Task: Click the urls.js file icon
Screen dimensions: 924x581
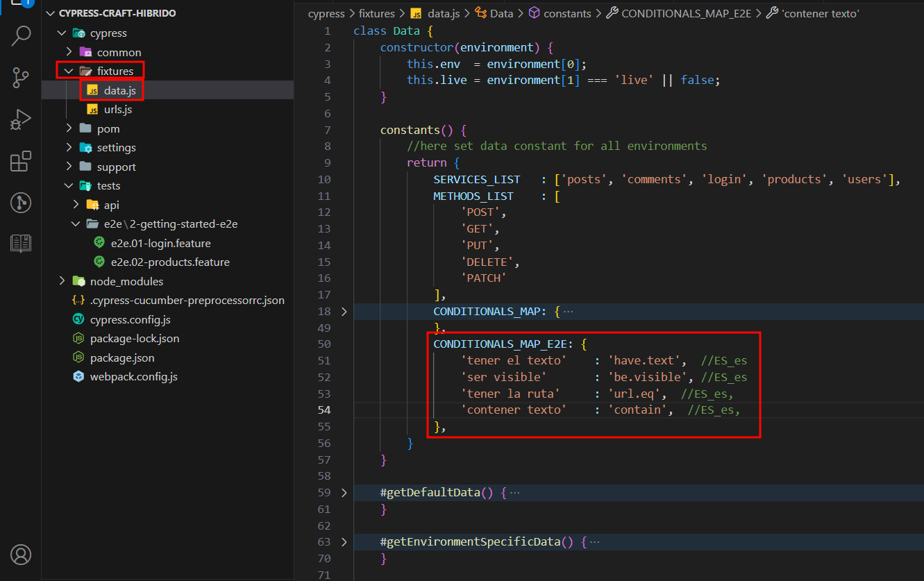Action: (x=92, y=110)
